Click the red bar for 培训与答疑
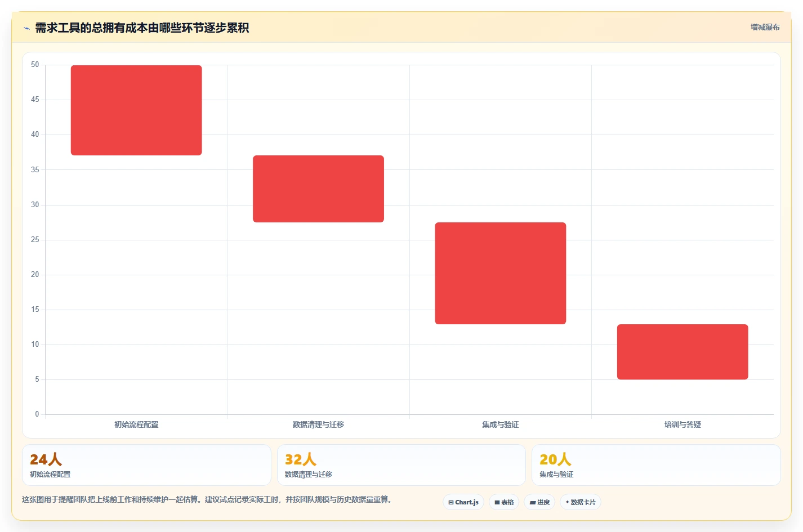This screenshot has width=803, height=532. tap(682, 352)
